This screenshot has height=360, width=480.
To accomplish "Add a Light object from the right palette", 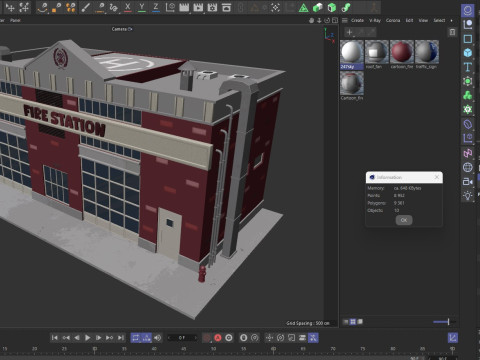I will [468, 196].
